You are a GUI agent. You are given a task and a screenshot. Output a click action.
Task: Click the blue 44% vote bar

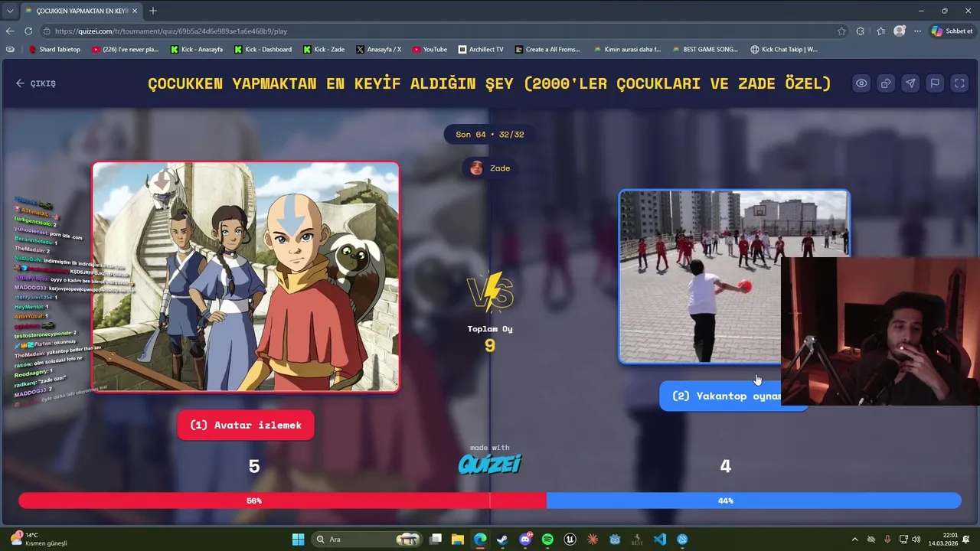(x=753, y=500)
